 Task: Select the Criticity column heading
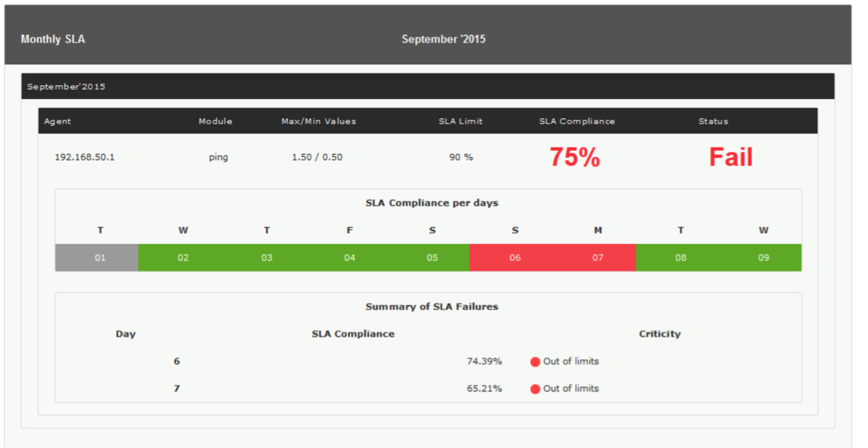[x=660, y=334]
